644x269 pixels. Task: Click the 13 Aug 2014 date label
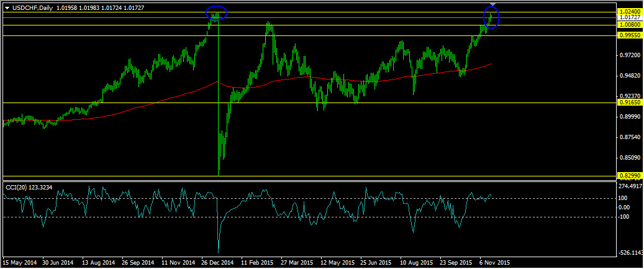tap(99, 262)
